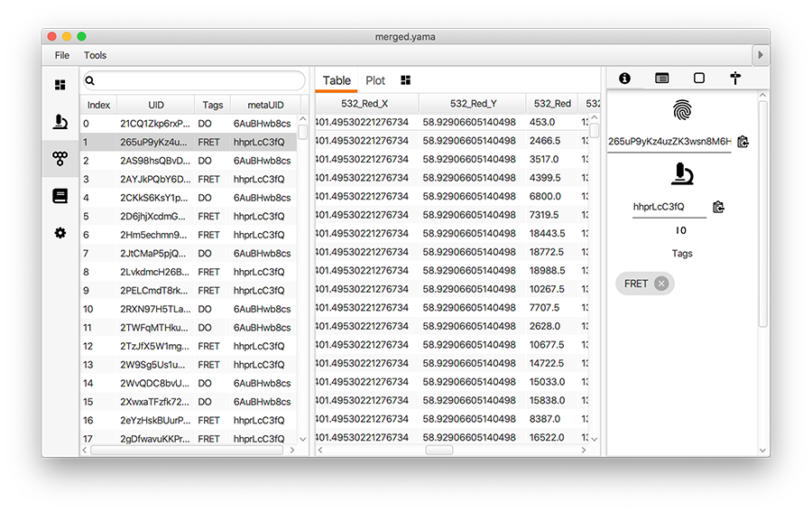Click the metadata UID field hhprLcC3fQ
This screenshot has height=512, width=812.
[669, 207]
